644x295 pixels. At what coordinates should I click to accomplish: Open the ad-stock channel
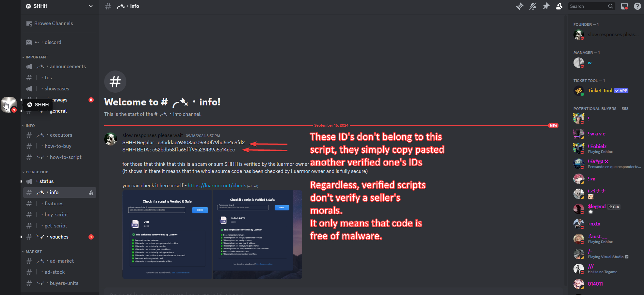coord(59,272)
